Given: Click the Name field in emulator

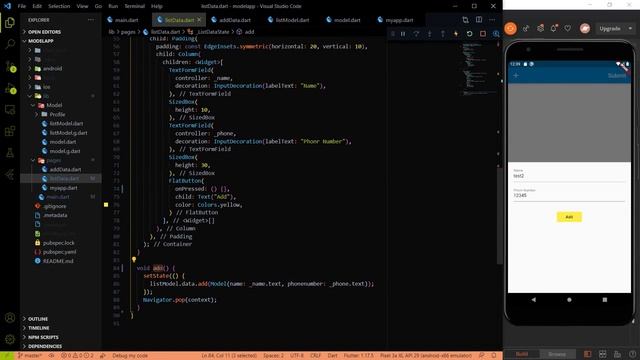Looking at the screenshot, I should click(x=569, y=174).
